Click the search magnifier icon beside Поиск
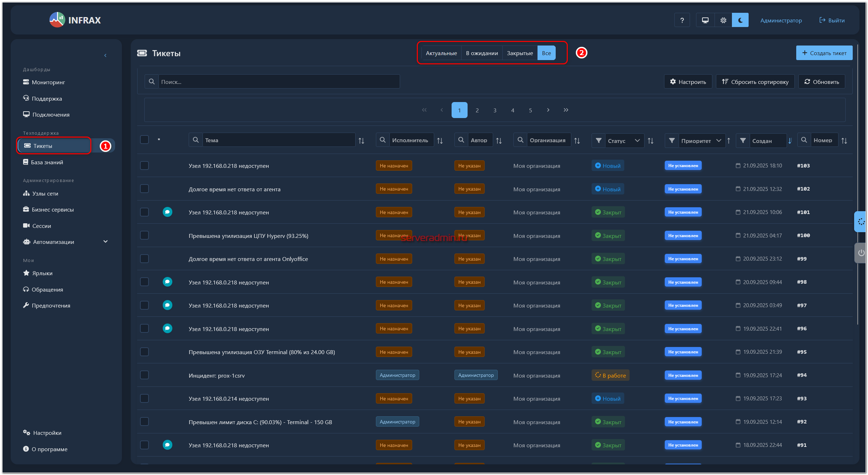868x475 pixels. (x=152, y=81)
